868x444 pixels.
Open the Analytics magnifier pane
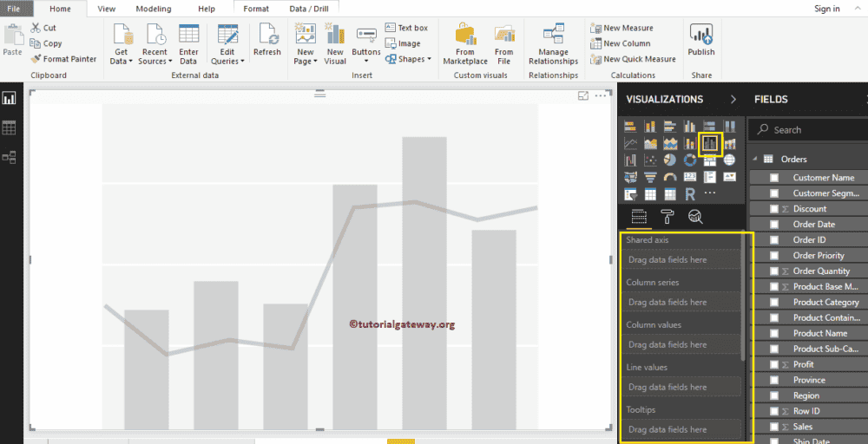pyautogui.click(x=695, y=217)
